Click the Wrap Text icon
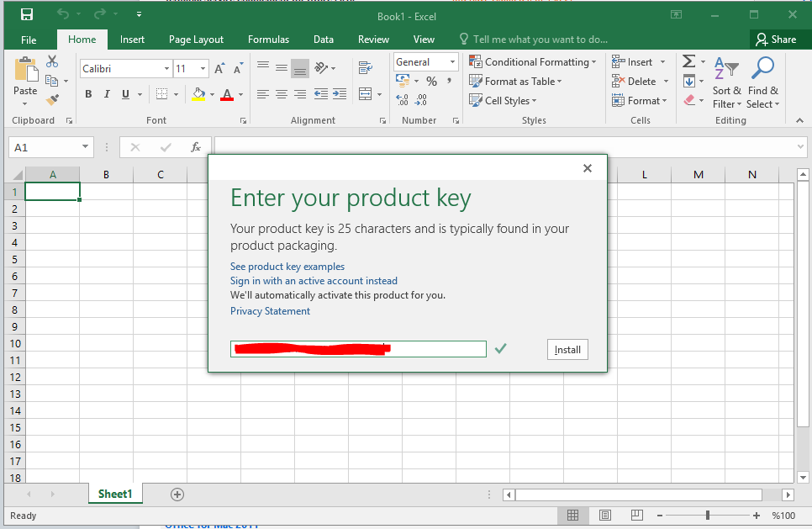 pyautogui.click(x=365, y=67)
